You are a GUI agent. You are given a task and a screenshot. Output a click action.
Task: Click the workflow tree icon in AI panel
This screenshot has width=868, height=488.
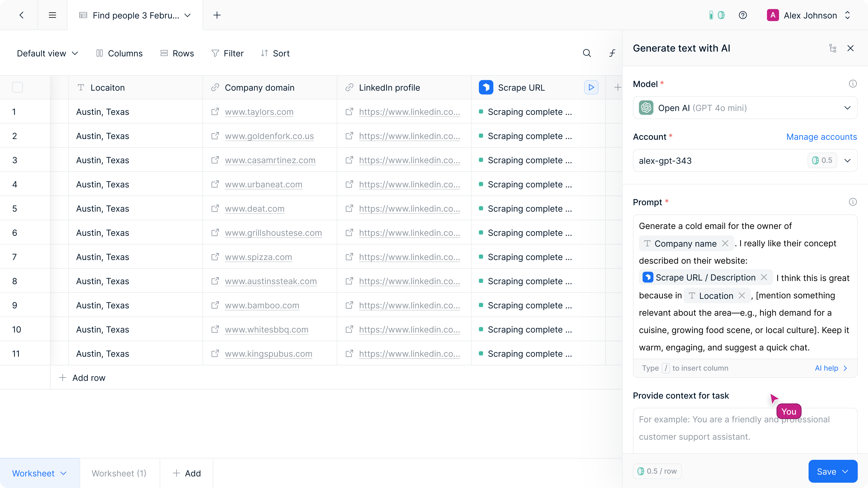(x=833, y=48)
